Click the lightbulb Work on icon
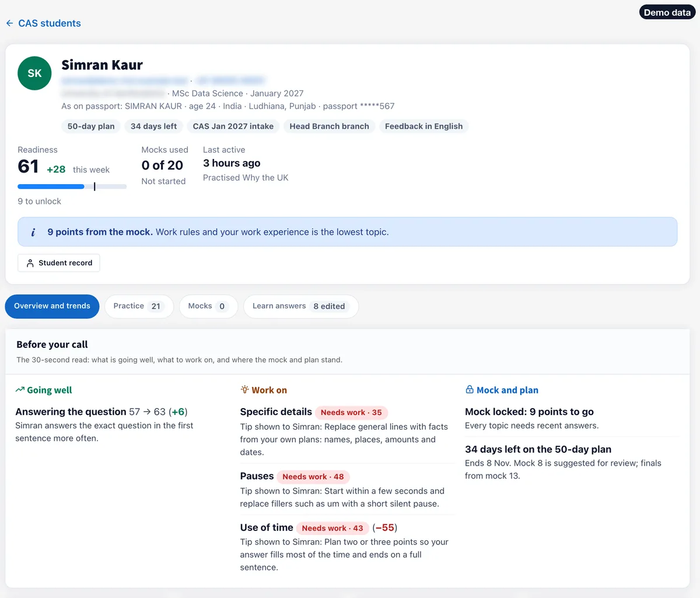 point(244,390)
